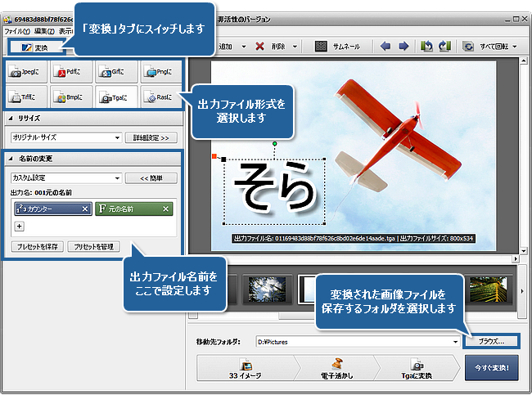
Task: Click preview scrollbar up arrow
Action: click(523, 61)
